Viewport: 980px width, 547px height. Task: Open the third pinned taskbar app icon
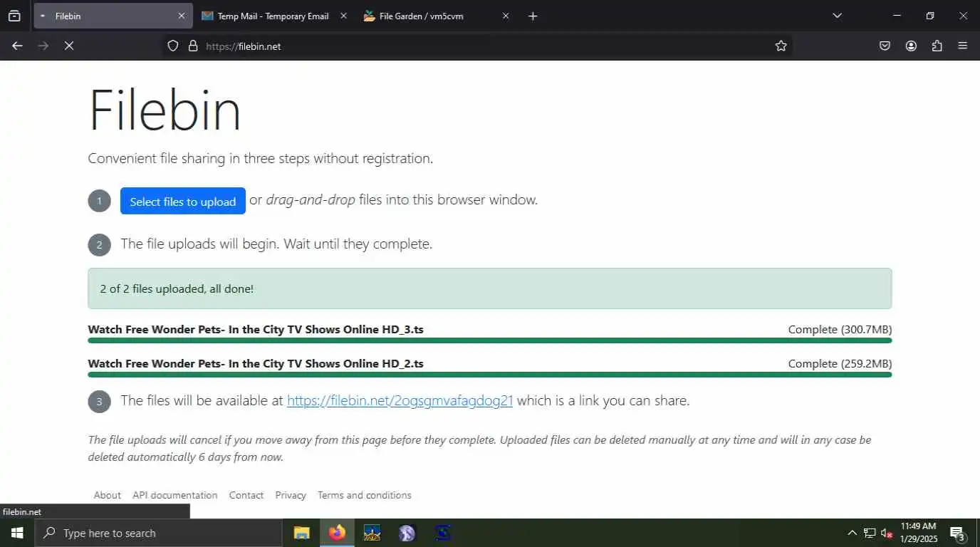tap(372, 533)
